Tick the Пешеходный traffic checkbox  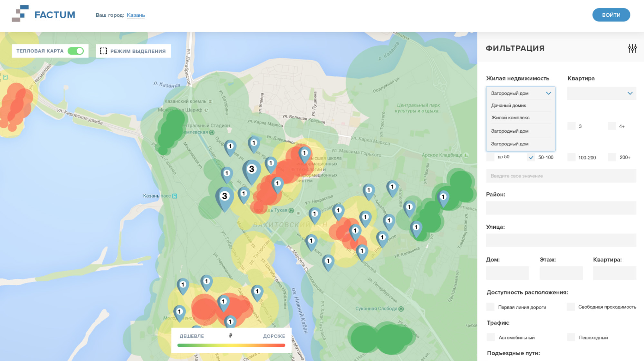[x=571, y=337]
